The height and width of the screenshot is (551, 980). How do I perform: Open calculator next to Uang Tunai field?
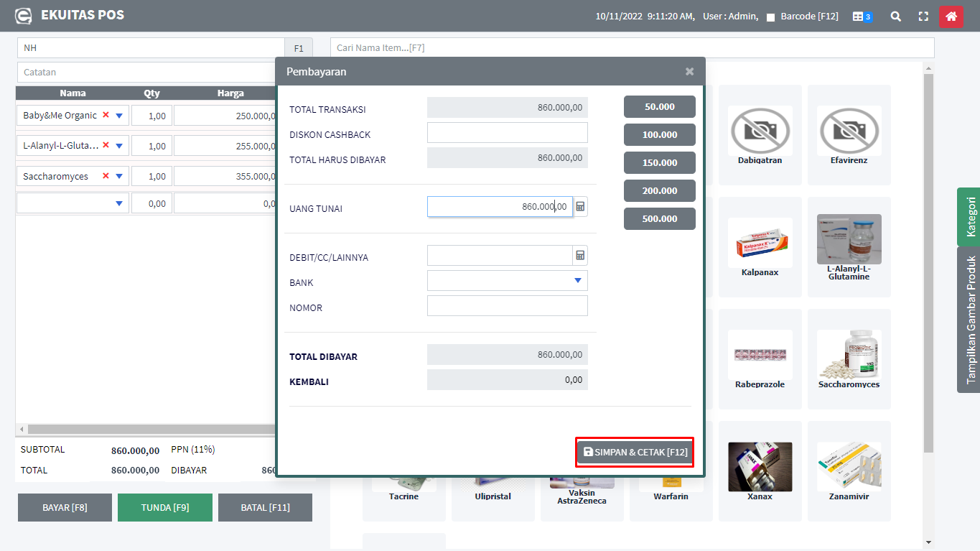pos(580,207)
